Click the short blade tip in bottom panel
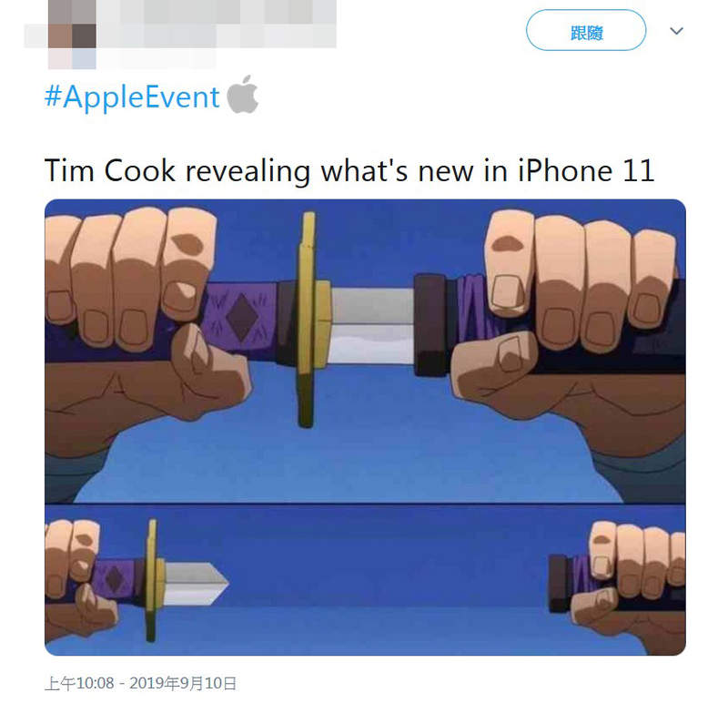This screenshot has width=728, height=703. click(x=197, y=584)
